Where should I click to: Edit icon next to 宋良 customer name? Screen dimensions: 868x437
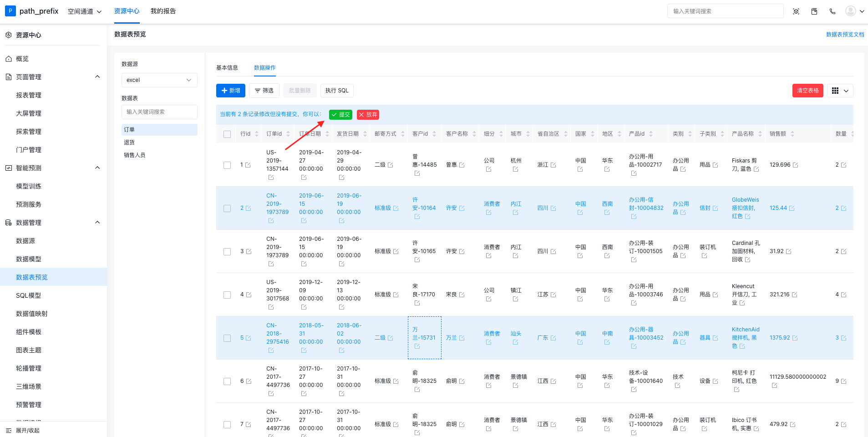pyautogui.click(x=462, y=295)
